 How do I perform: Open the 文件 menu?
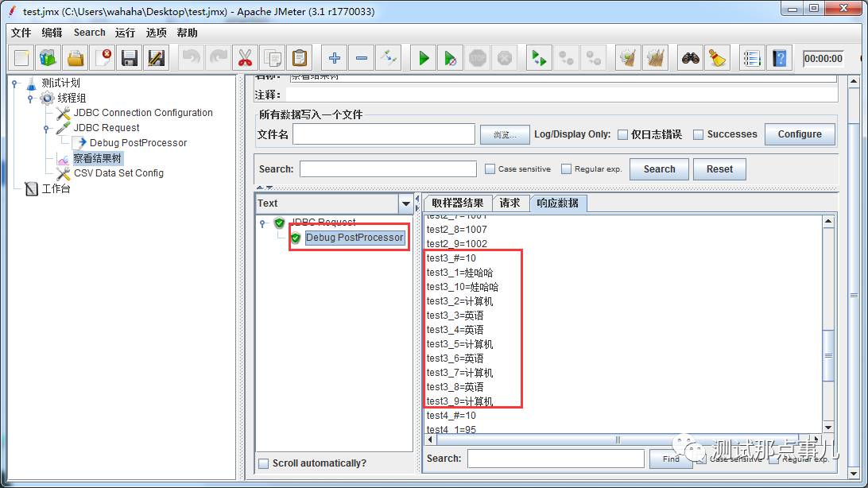click(21, 33)
